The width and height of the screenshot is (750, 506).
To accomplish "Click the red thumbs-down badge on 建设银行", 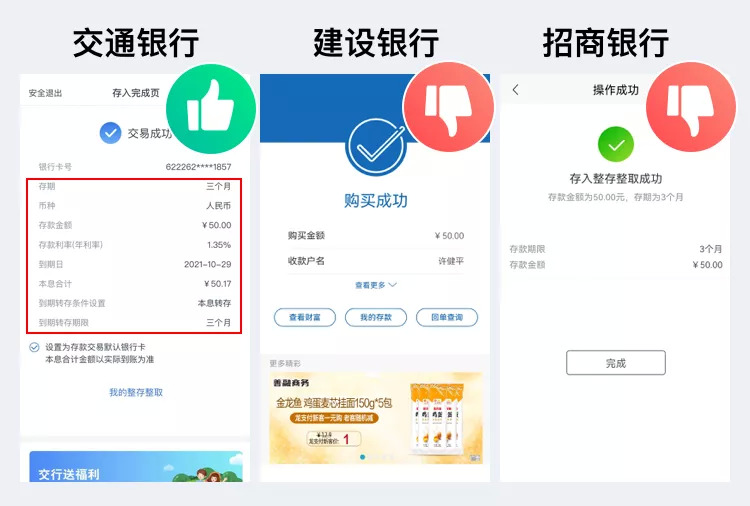I will 449,107.
